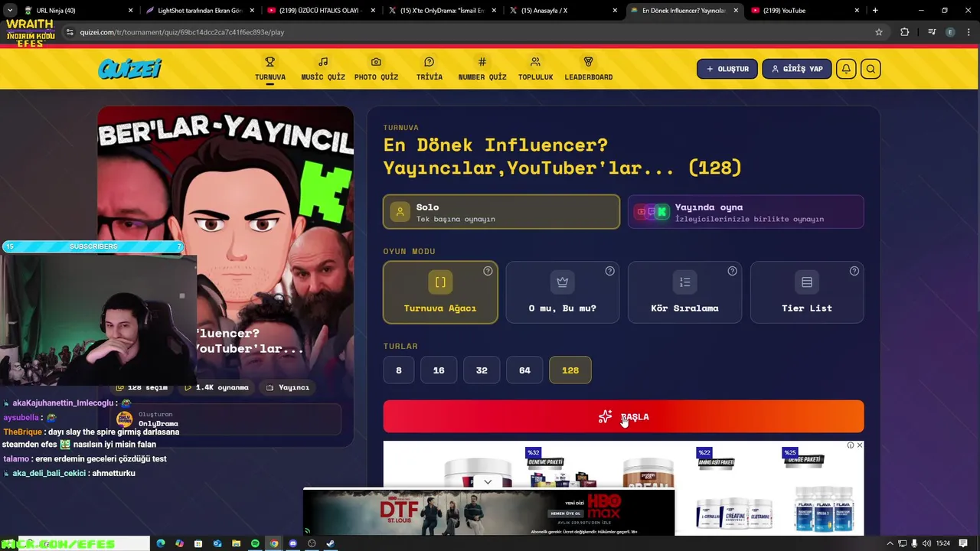Click the Oluştur create button

click(727, 69)
